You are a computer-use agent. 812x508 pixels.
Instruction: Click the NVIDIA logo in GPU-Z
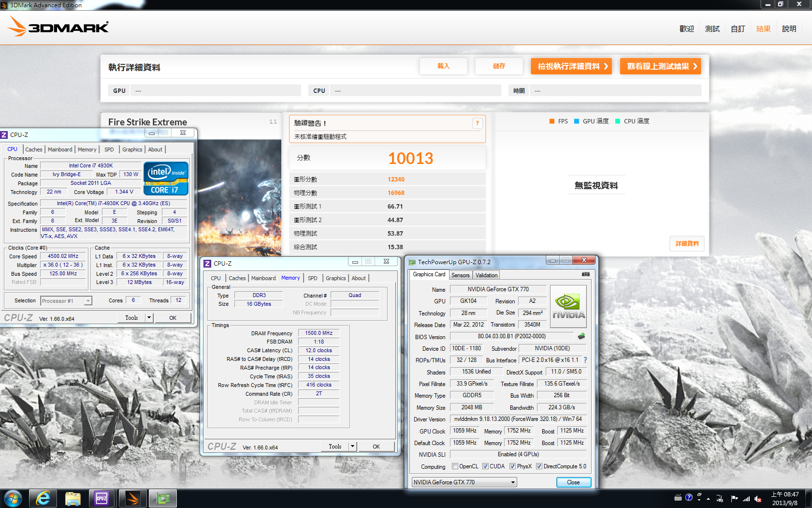pos(568,306)
